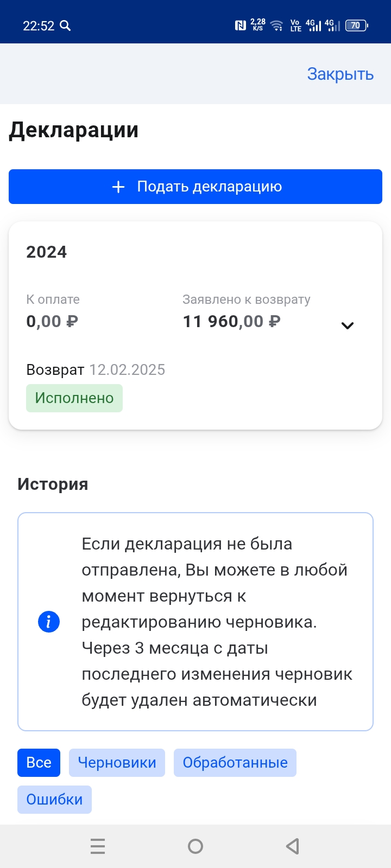Show Обработанные declarations filter
Image resolution: width=391 pixels, height=868 pixels.
(x=235, y=763)
